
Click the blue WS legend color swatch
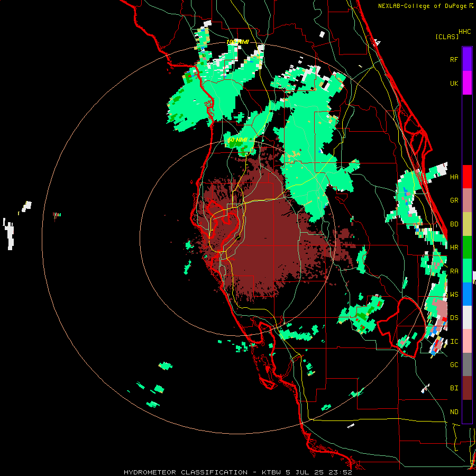(x=467, y=294)
